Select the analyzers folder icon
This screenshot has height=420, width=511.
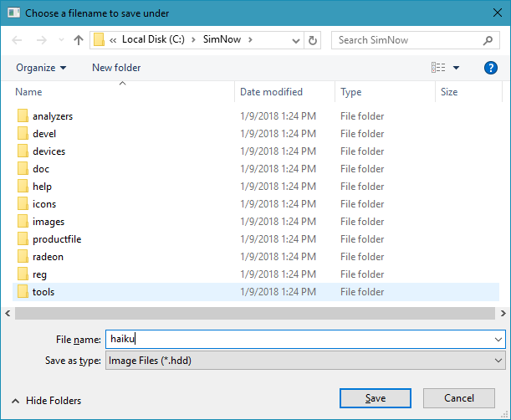coord(23,116)
